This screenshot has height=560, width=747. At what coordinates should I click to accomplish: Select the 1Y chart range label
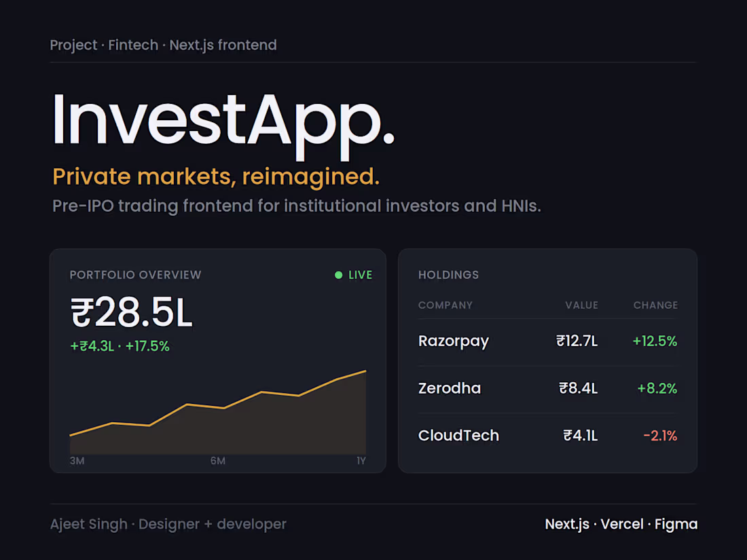(x=361, y=460)
